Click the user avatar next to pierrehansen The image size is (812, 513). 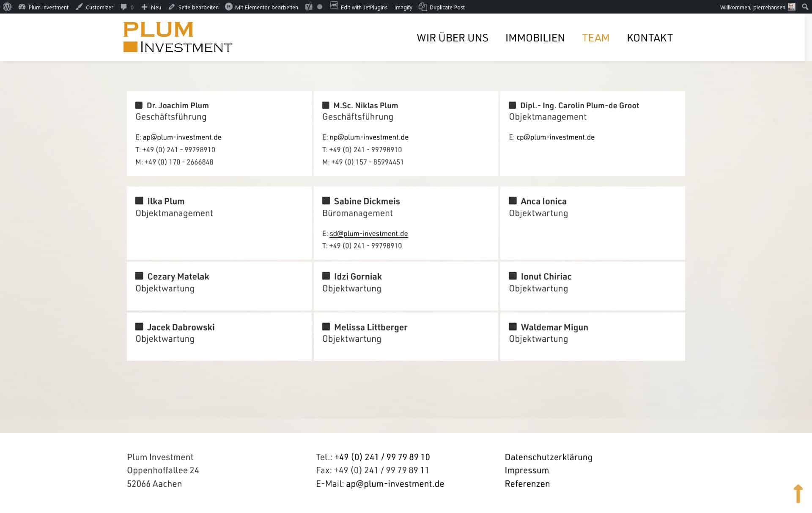pyautogui.click(x=792, y=7)
